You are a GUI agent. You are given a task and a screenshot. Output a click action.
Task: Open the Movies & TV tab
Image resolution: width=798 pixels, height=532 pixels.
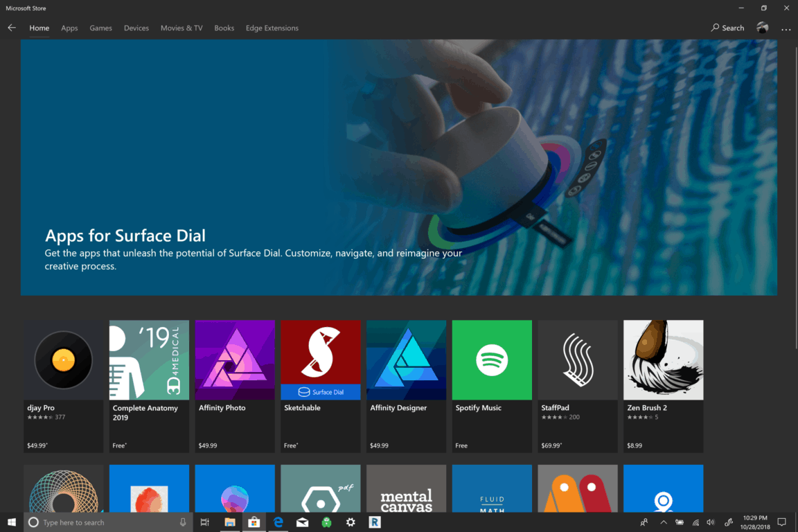(181, 28)
